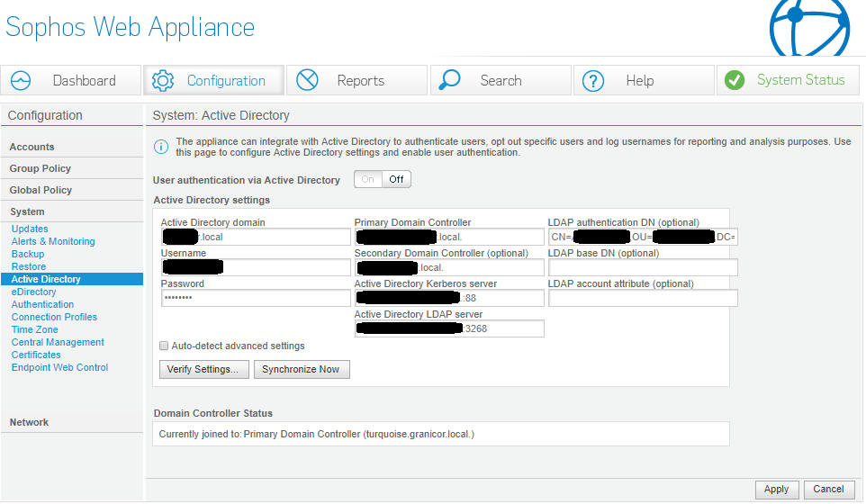Select Off on the authentication toggle
Viewport: 866px width, 504px height.
pyautogui.click(x=397, y=179)
